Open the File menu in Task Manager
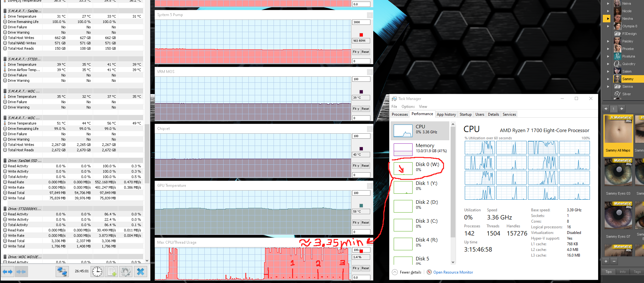This screenshot has width=644, height=283. (394, 107)
